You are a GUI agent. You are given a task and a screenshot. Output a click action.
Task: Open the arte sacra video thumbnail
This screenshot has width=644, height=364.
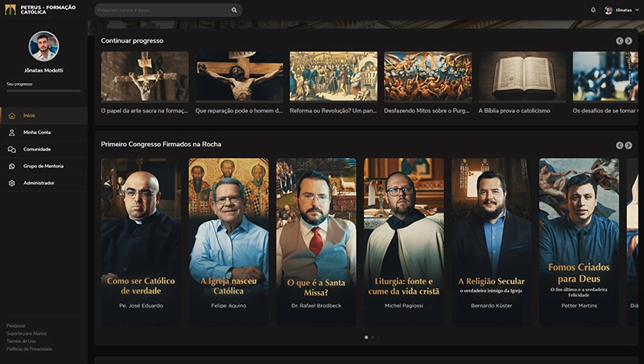(x=145, y=77)
